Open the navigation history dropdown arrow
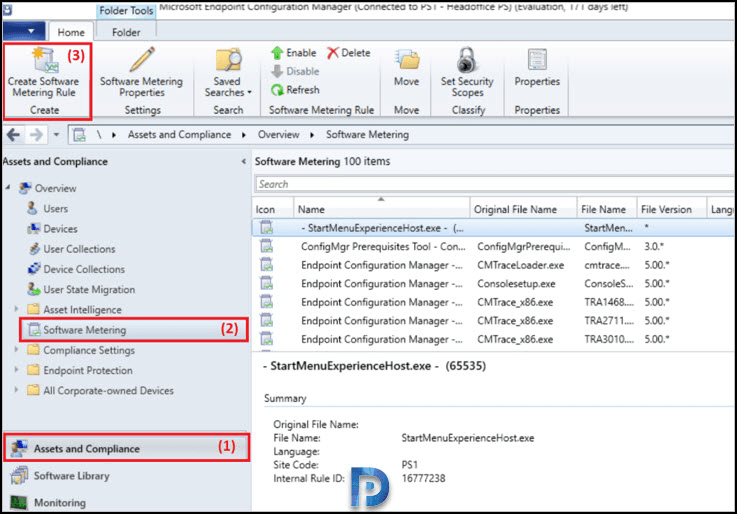Viewport: 737px width, 514px height. pos(56,135)
